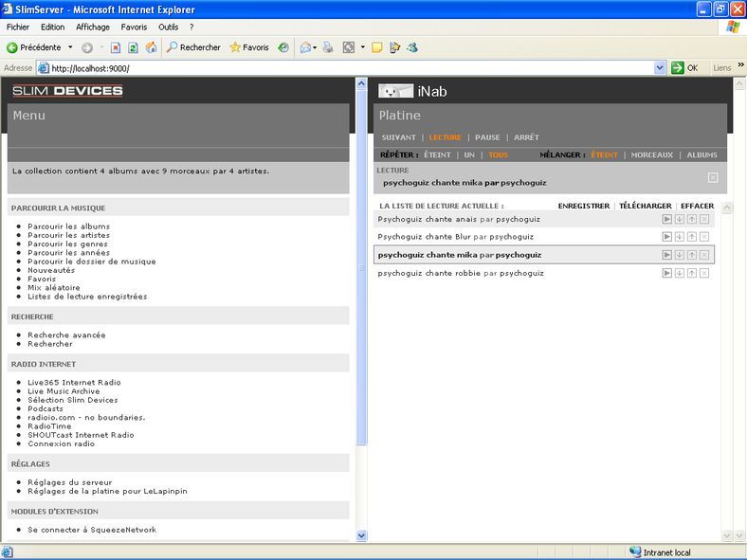Image resolution: width=747 pixels, height=560 pixels.
Task: Remove 'Psychoguiz chante anais' from the playlist
Action: [704, 219]
